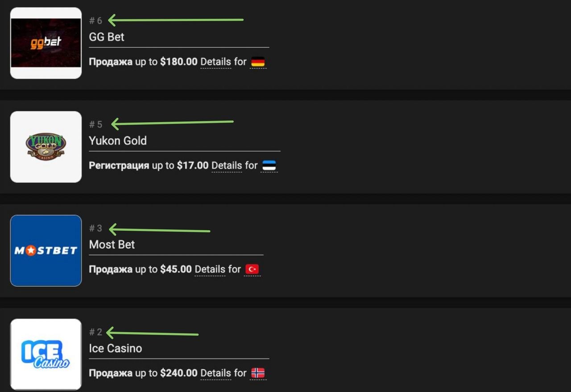Click the Ice Casino title
This screenshot has width=571, height=392.
(x=116, y=348)
